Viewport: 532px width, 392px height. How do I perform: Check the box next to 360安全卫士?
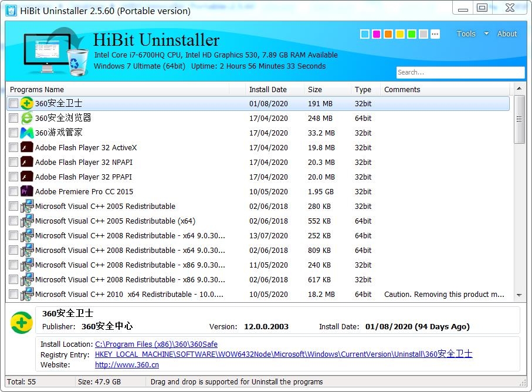(13, 103)
